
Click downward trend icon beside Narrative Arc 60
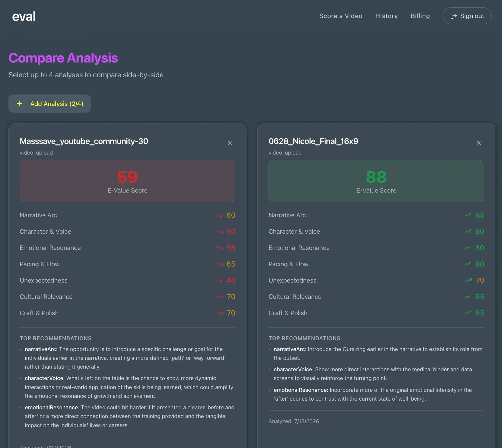(x=219, y=215)
